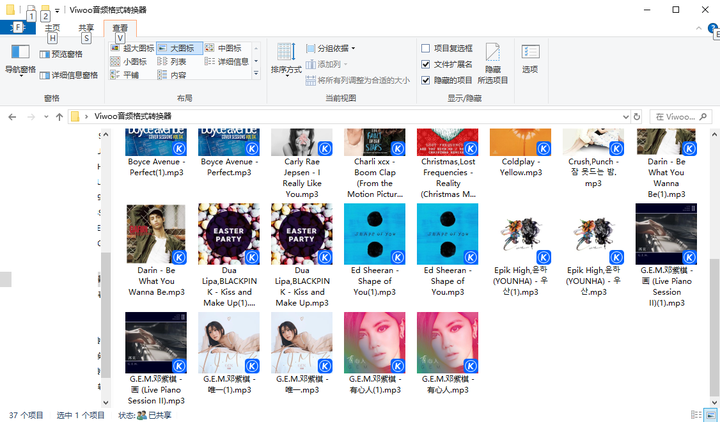Open the navigation pane button
The height and width of the screenshot is (422, 720).
click(x=20, y=60)
